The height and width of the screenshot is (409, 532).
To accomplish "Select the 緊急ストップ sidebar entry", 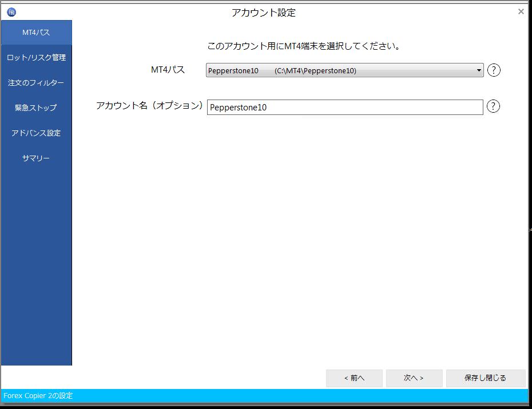I will pos(35,108).
